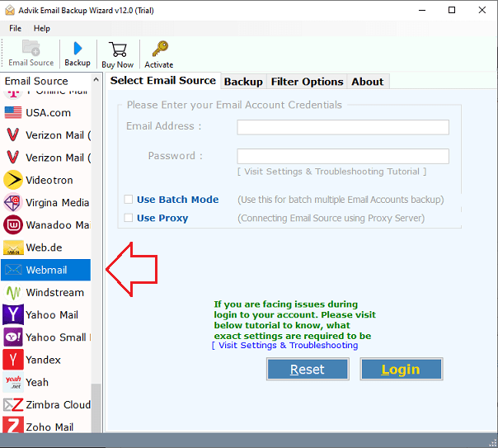
Task: Pick the Wanadoo Mail icon
Action: (x=13, y=225)
